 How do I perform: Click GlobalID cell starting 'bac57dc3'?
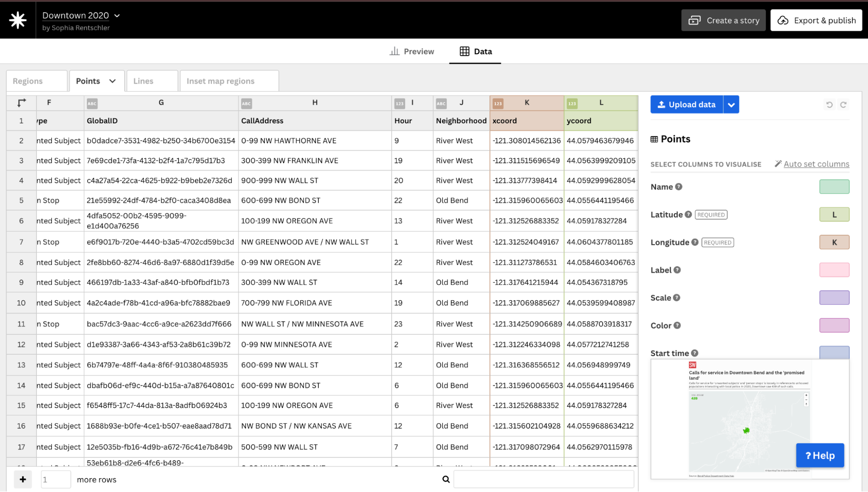[x=161, y=324]
